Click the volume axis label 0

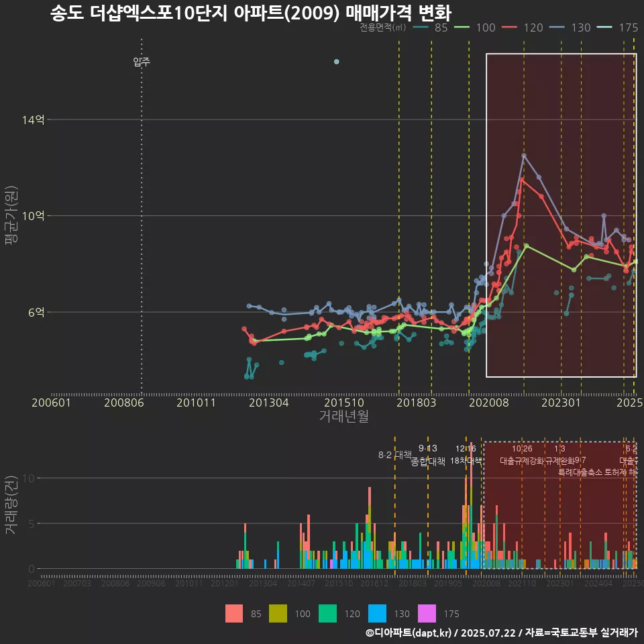(x=32, y=570)
